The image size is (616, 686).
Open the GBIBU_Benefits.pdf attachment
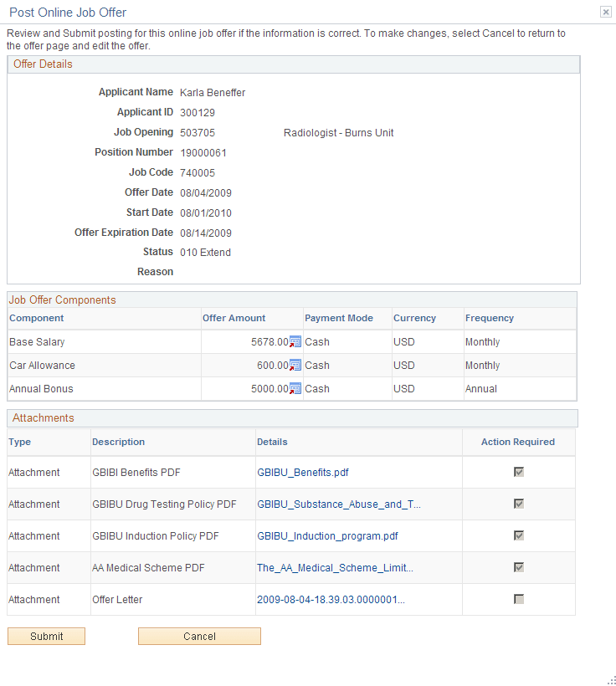coord(302,472)
